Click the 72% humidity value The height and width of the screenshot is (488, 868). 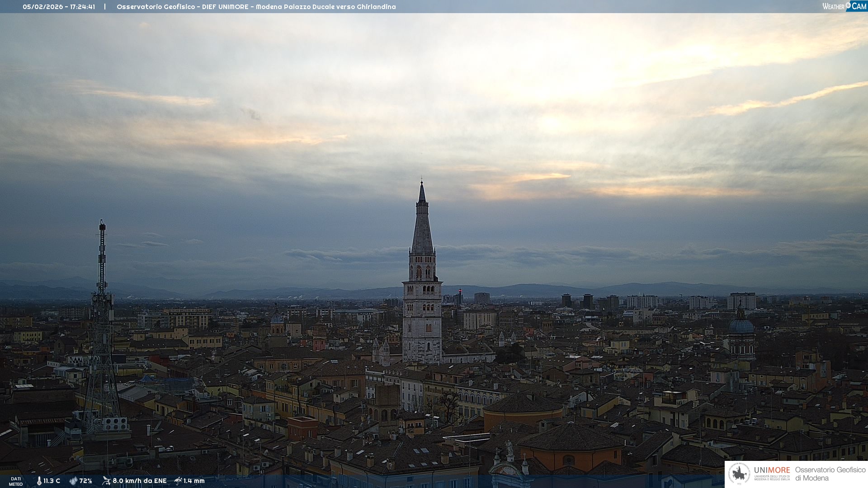point(86,481)
